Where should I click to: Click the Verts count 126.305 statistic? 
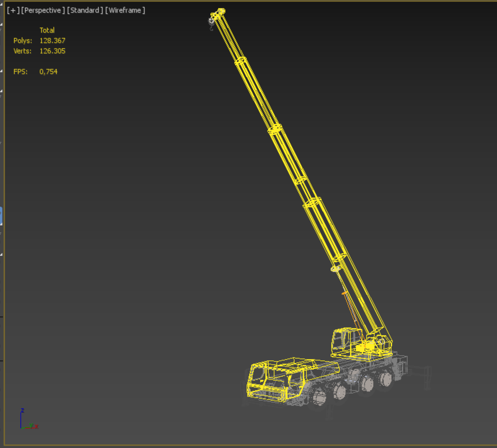52,51
